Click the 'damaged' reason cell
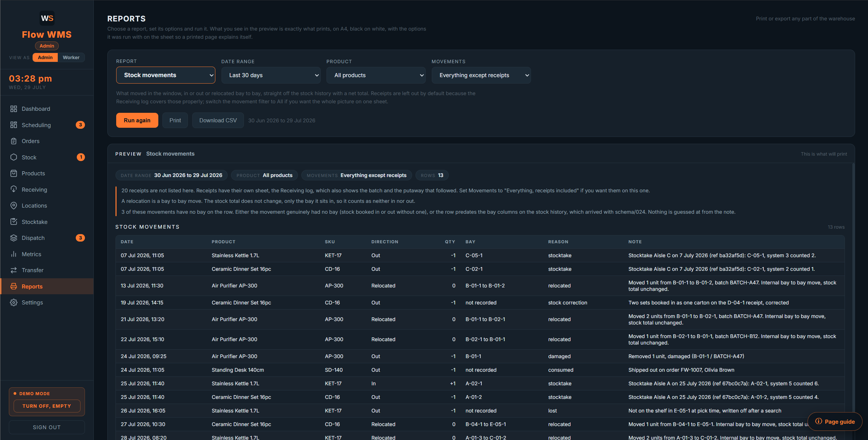 (559, 356)
